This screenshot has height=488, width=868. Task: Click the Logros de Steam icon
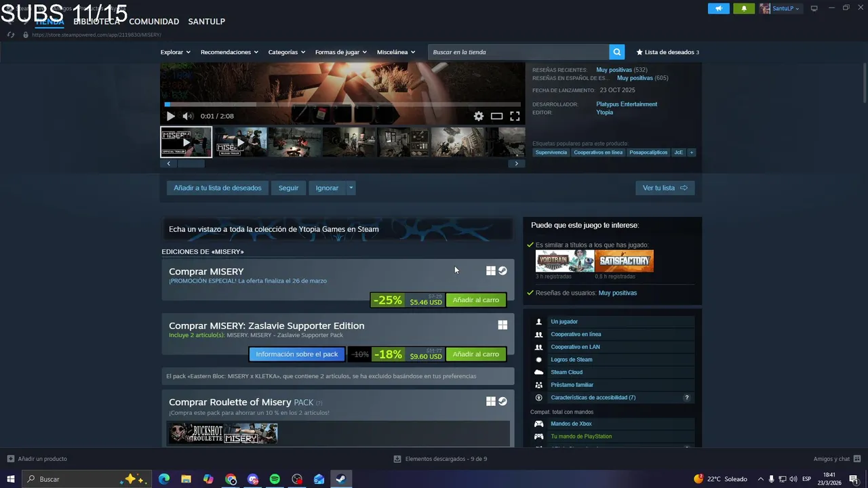[538, 359]
